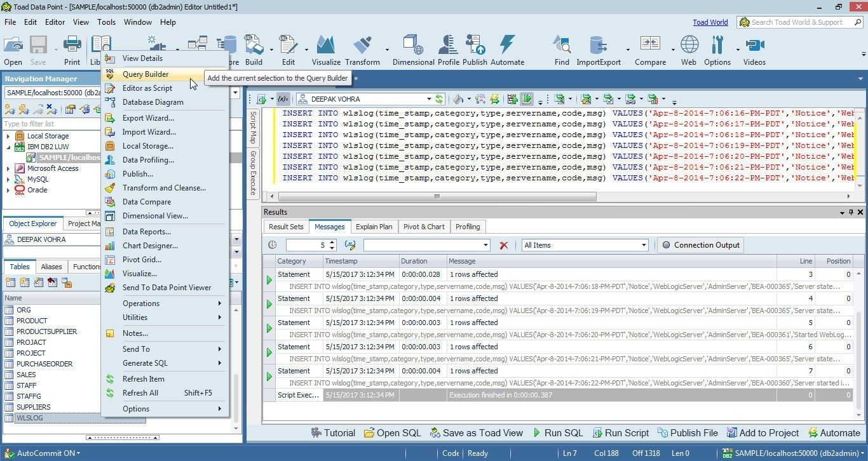Toggle the Results panel pin
Viewport: 868px width, 461px height.
(x=851, y=212)
